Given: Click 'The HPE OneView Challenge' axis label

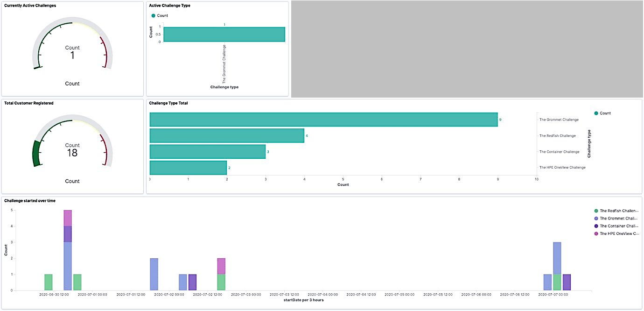Looking at the screenshot, I should [562, 167].
